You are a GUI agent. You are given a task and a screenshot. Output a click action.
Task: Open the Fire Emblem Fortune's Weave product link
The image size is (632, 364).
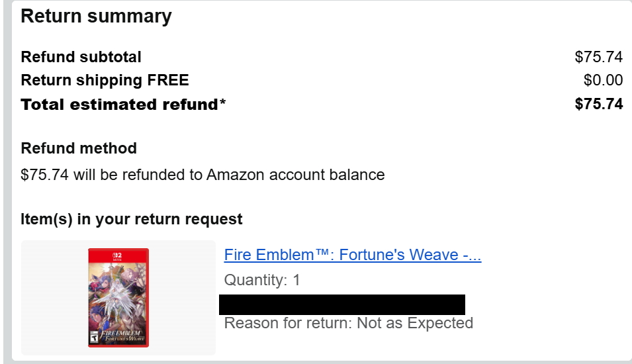tap(353, 255)
